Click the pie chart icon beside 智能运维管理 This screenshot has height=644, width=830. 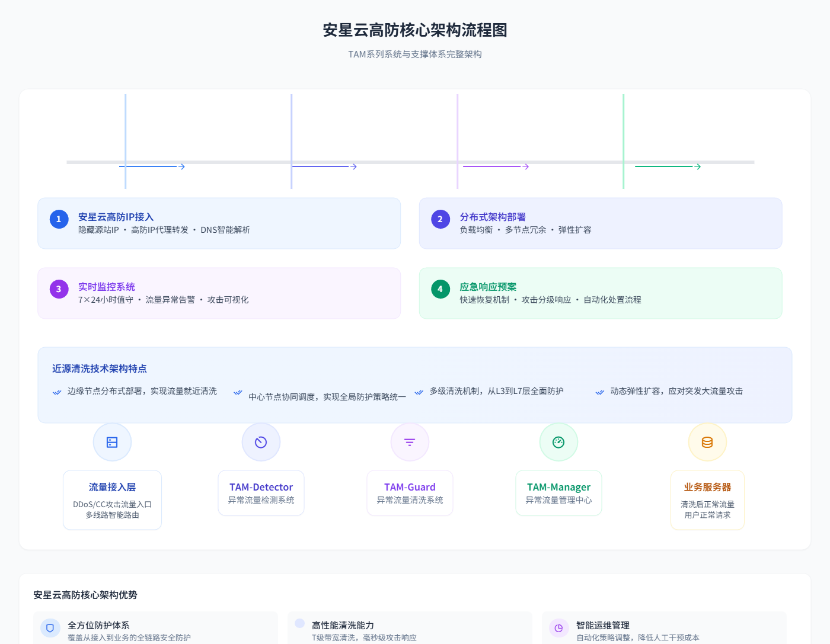pyautogui.click(x=558, y=628)
